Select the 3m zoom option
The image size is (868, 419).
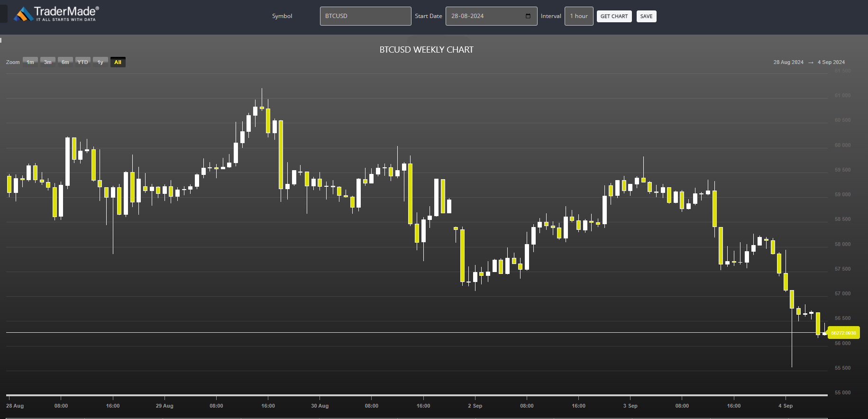(x=48, y=62)
